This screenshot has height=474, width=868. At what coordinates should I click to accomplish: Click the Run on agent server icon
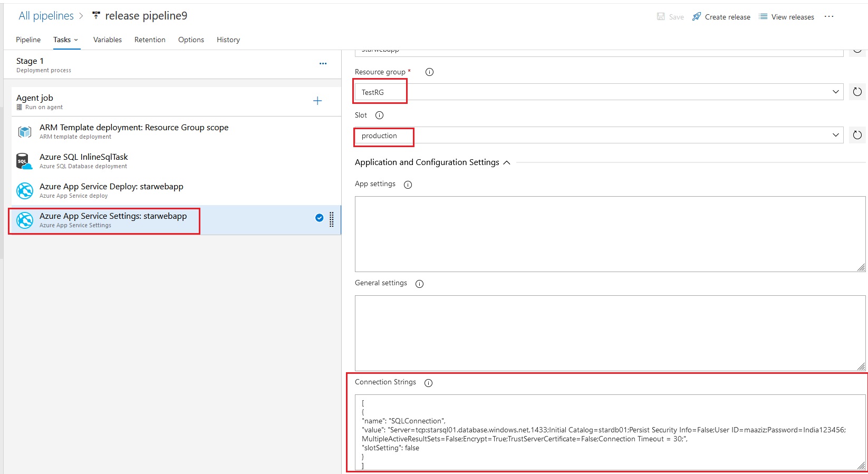20,107
